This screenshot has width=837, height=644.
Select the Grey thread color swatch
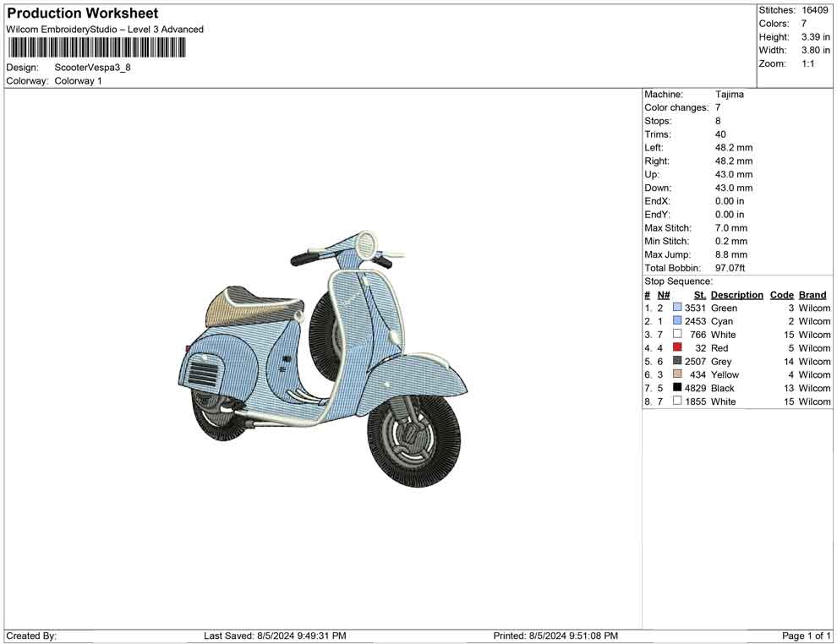click(677, 361)
